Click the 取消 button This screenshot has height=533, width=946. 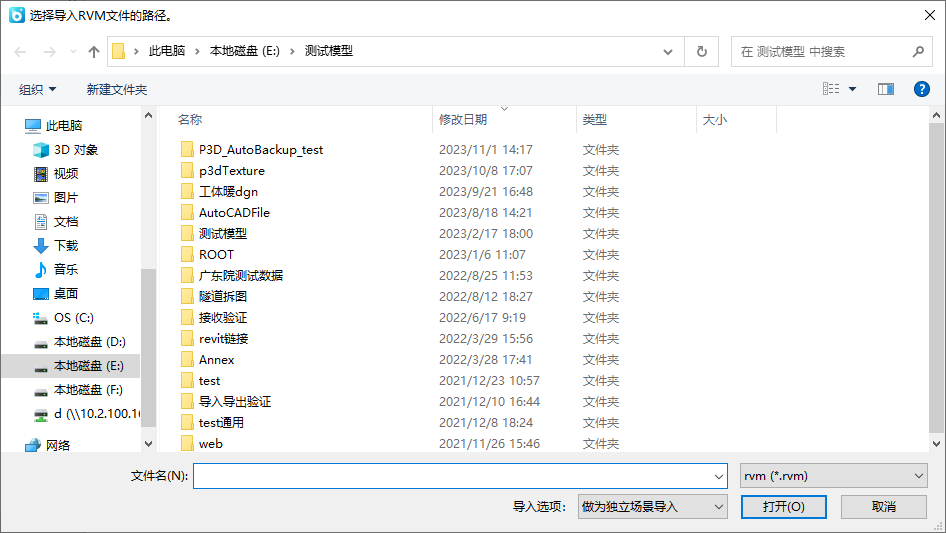(x=884, y=507)
